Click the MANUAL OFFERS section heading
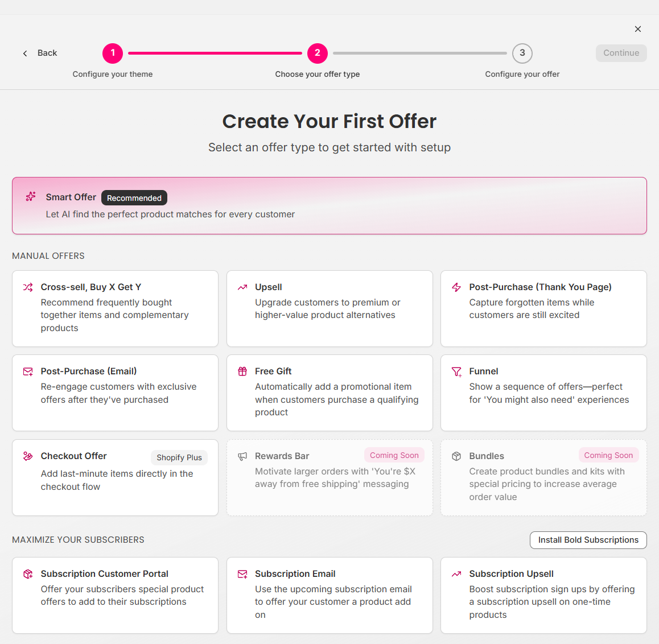The height and width of the screenshot is (644, 659). tap(48, 256)
